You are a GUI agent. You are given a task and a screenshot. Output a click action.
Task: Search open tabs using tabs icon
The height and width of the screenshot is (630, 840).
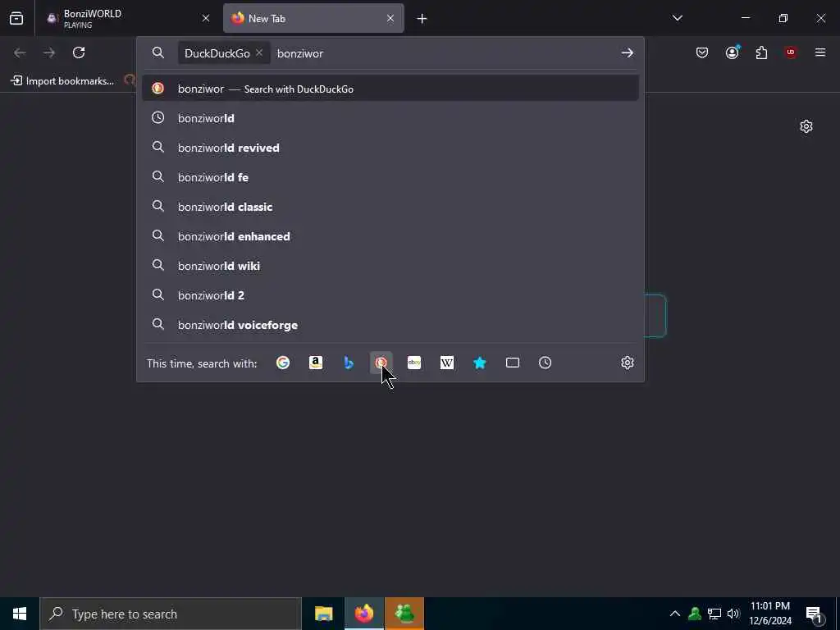click(512, 363)
